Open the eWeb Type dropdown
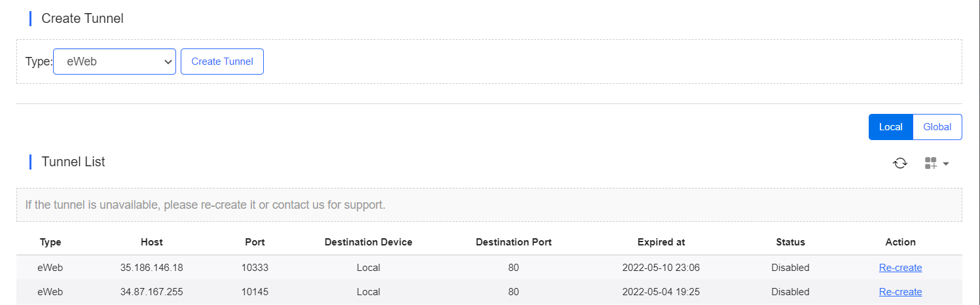This screenshot has width=980, height=305. [x=115, y=62]
